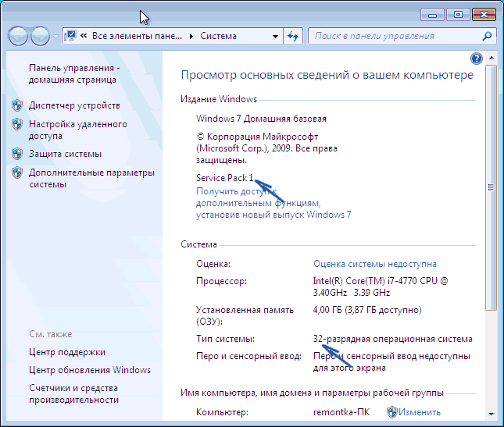
Task: Open 'Настройка удаленного доступа' link
Action: pyautogui.click(x=78, y=130)
